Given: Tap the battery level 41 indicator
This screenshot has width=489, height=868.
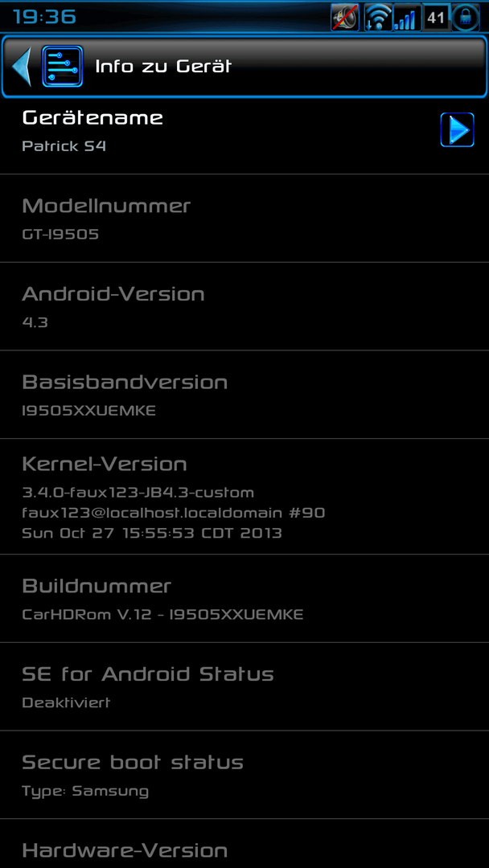Looking at the screenshot, I should (x=437, y=18).
